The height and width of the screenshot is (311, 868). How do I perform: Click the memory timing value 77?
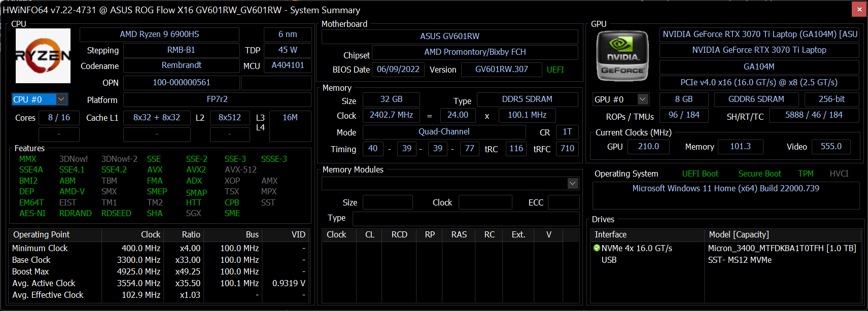coord(470,149)
